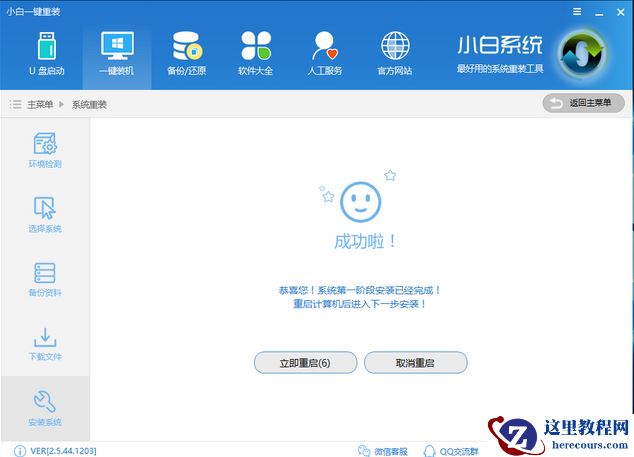This screenshot has width=634, height=457.
Task: Click the breadcrumb list icon
Action: (15, 105)
